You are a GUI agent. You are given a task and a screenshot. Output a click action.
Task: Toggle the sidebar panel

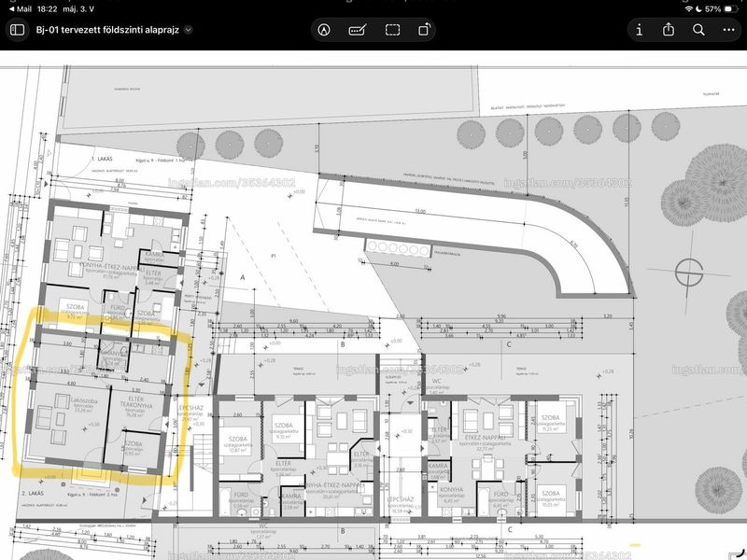17,30
